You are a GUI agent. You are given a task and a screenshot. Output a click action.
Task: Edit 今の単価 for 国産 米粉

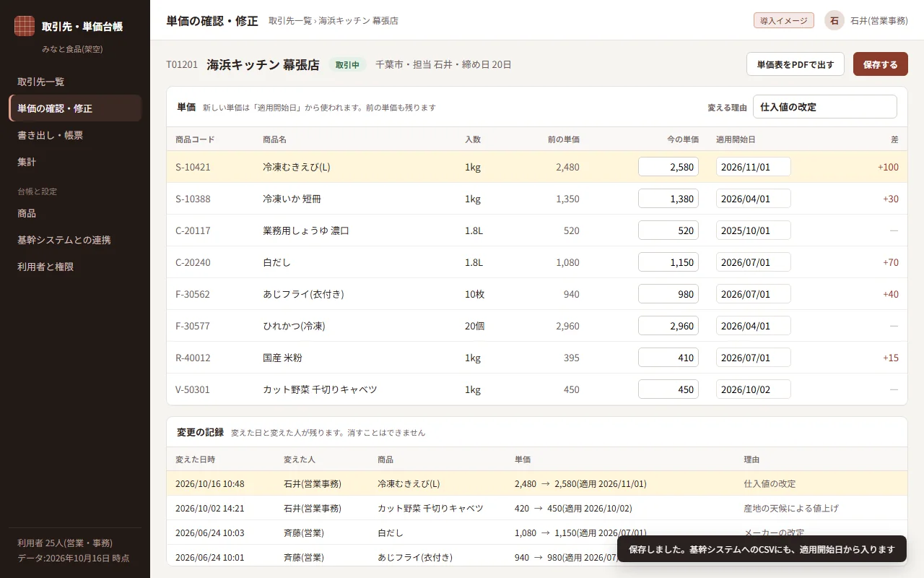(x=668, y=358)
